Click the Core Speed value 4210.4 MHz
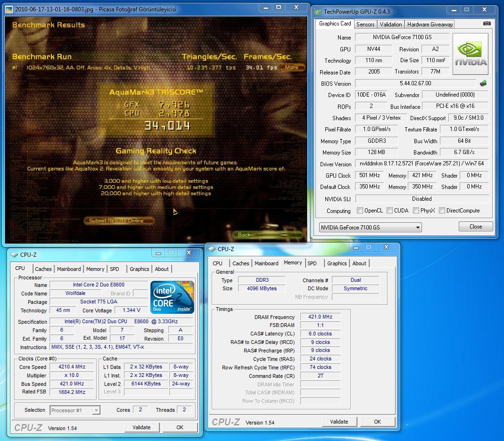 (72, 367)
